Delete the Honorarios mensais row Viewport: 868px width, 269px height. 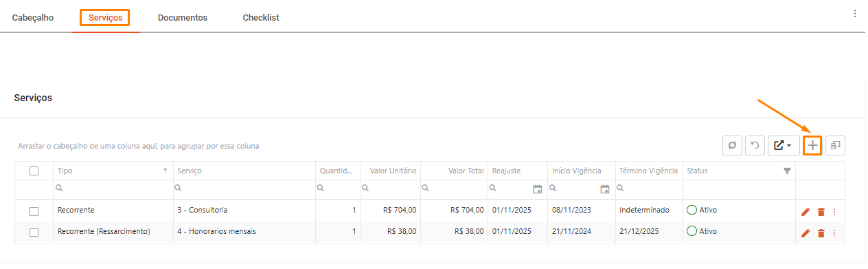[x=821, y=234]
